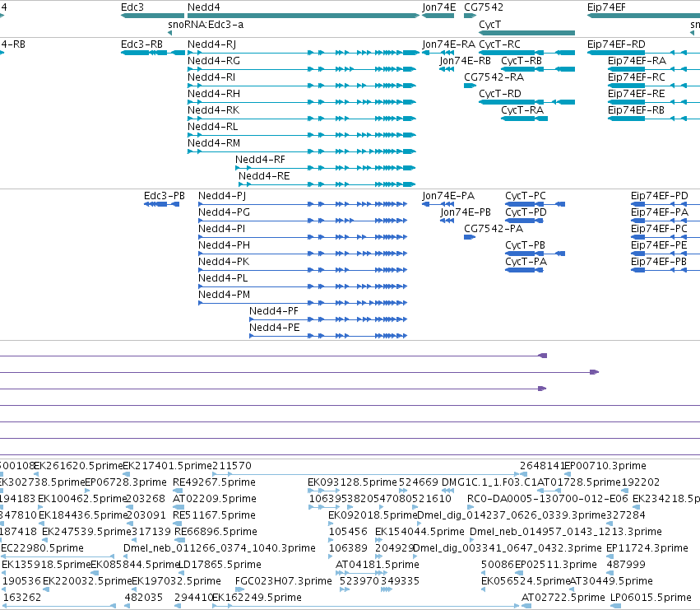Click the Jon74E gene label

tap(439, 7)
